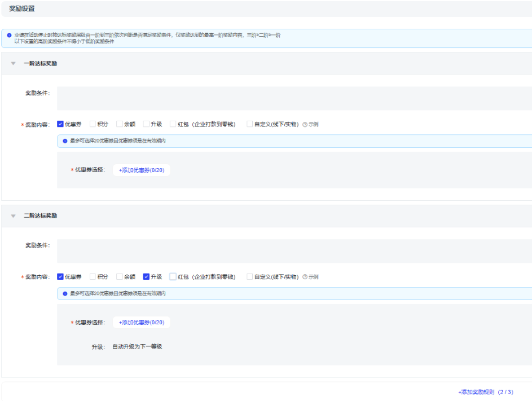Click info icon in 二阶 coupon limit notice

tap(65, 293)
